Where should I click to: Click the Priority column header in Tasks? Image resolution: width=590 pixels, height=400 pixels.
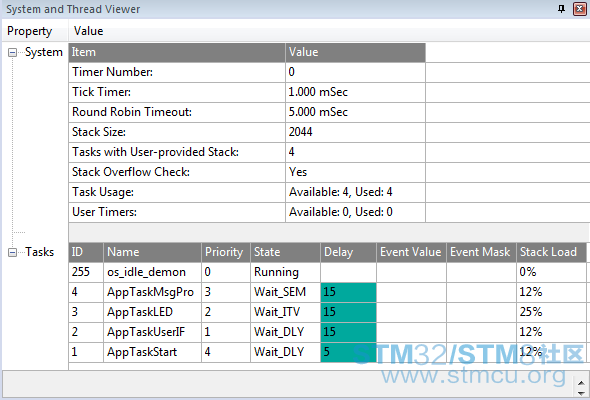(226, 252)
